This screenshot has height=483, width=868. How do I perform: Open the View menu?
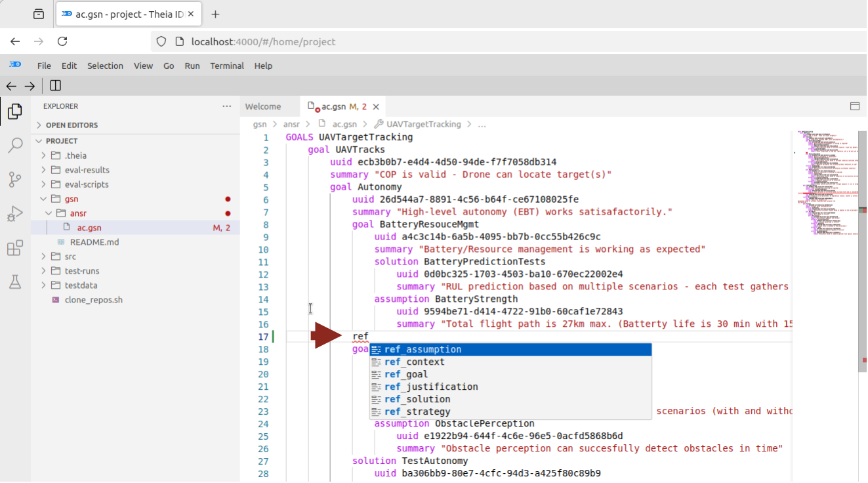point(143,66)
